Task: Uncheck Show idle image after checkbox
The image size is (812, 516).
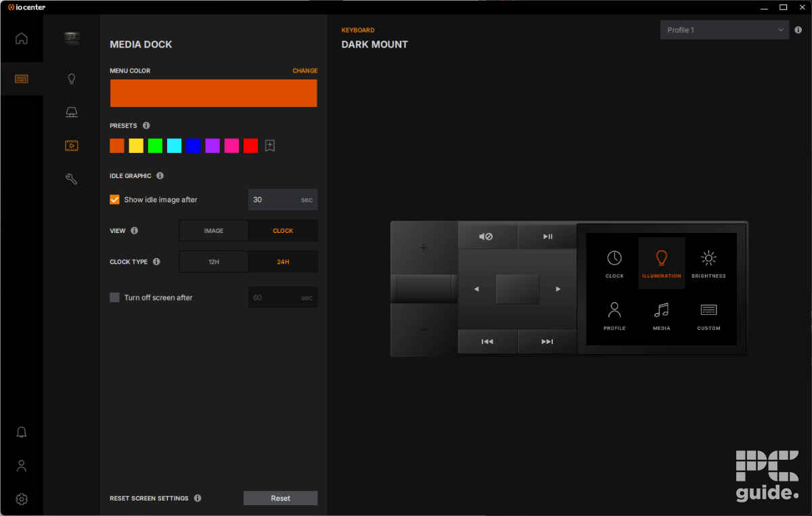Action: (114, 200)
